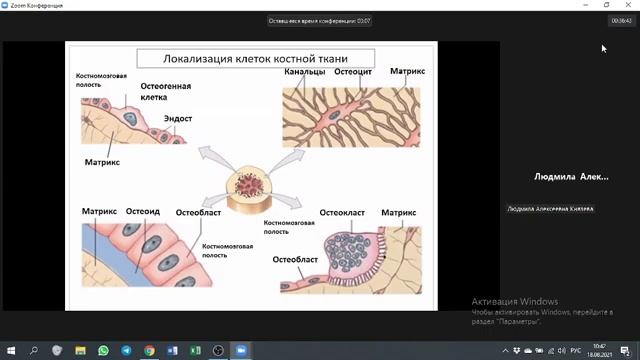Click the active Zoom taskbar icon
Screen dimensions: 640x360
241,351
